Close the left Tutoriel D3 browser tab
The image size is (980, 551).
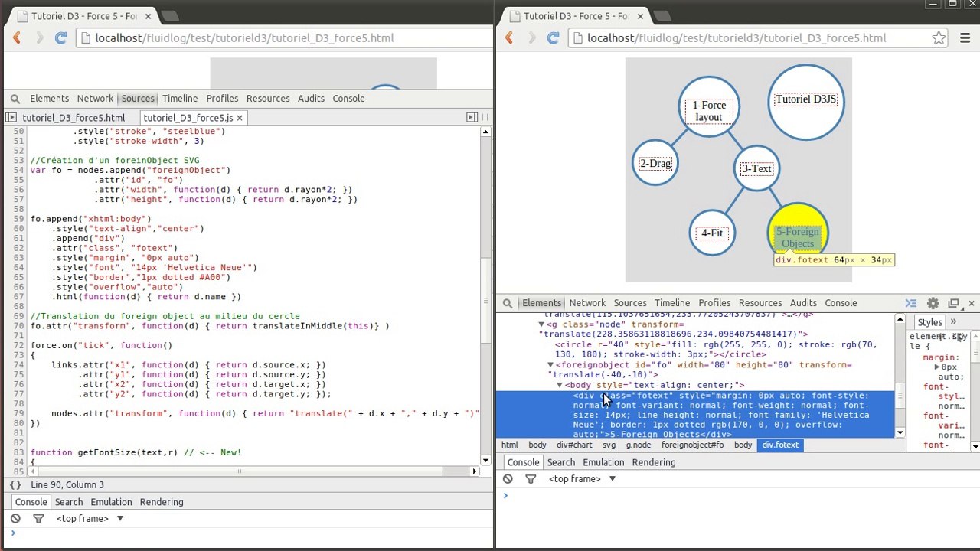(x=146, y=16)
